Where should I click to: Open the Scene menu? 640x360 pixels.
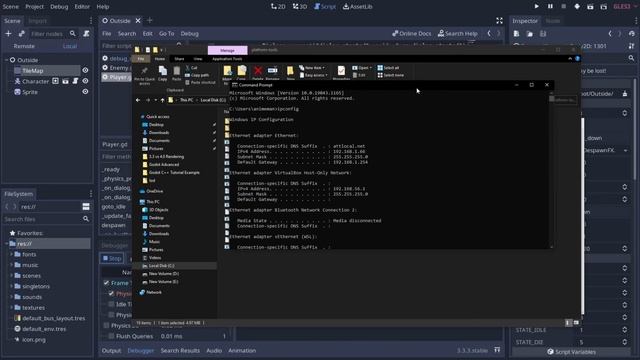pos(10,7)
